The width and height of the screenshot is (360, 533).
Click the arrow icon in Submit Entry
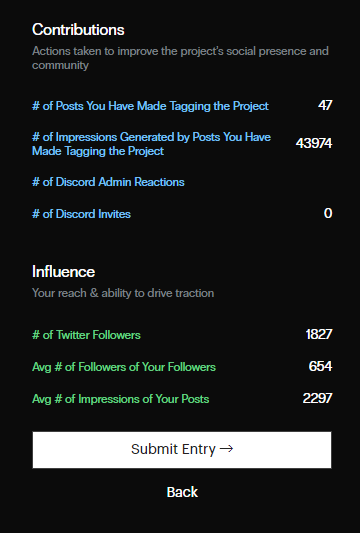[x=226, y=449]
